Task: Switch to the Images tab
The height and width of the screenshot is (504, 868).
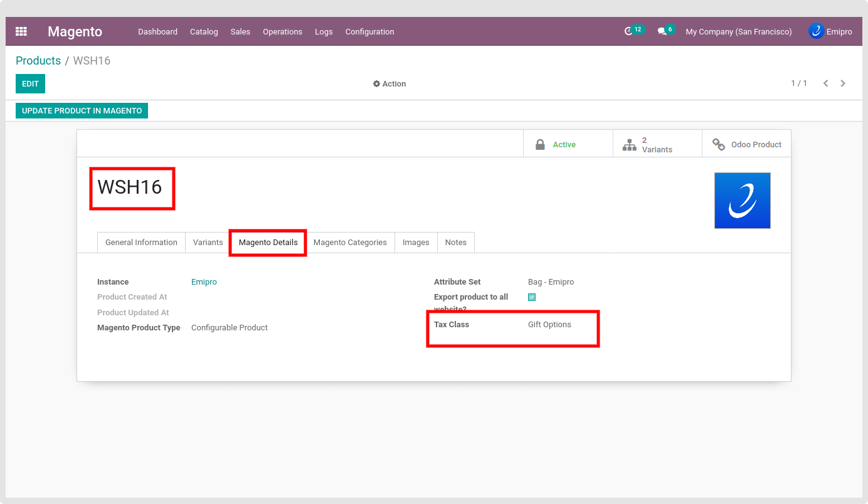Action: click(x=416, y=243)
